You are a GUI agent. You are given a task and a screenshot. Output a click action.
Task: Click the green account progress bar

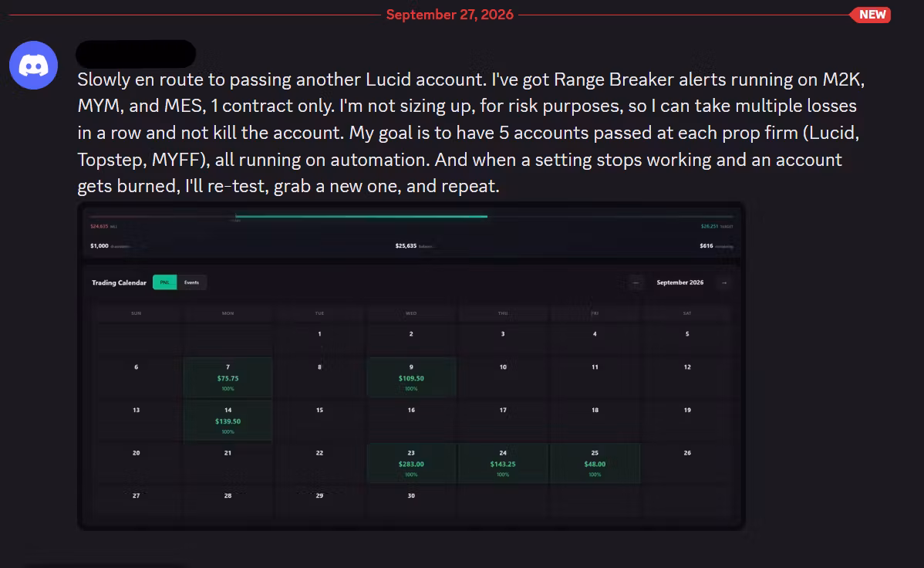tap(361, 216)
